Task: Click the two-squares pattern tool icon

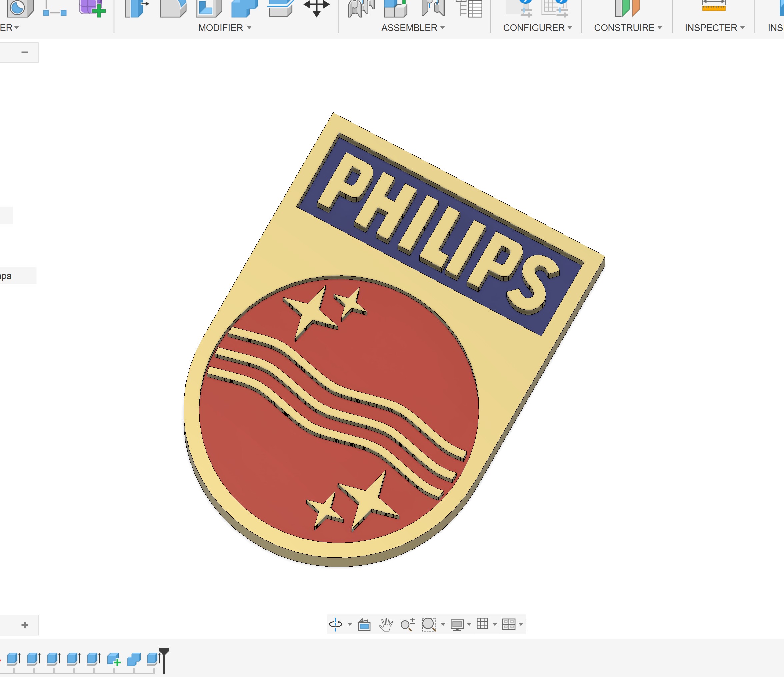Action: tap(55, 9)
